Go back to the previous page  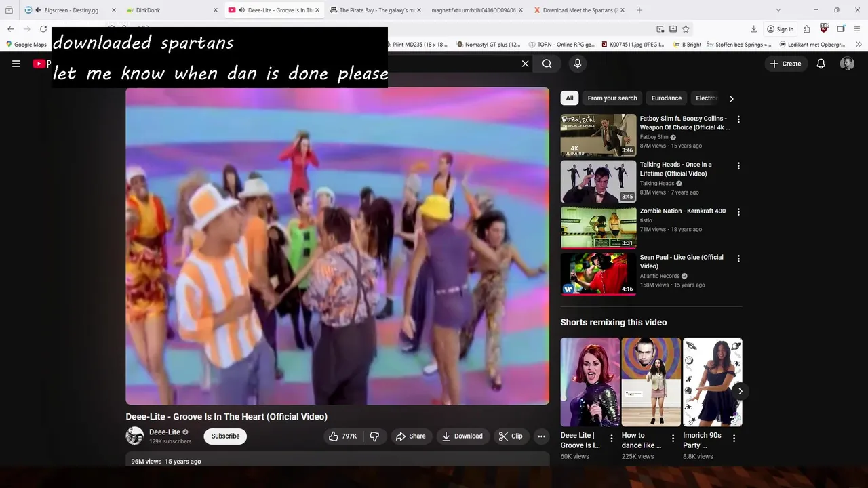[11, 29]
